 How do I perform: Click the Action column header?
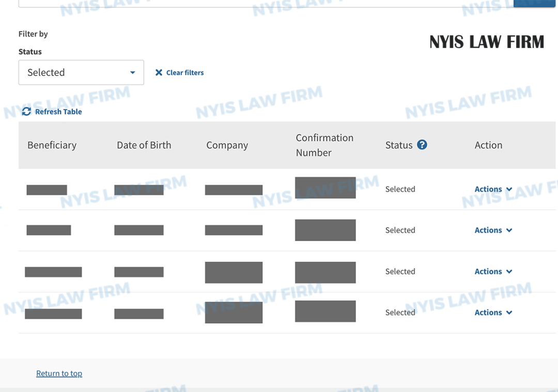click(x=488, y=145)
